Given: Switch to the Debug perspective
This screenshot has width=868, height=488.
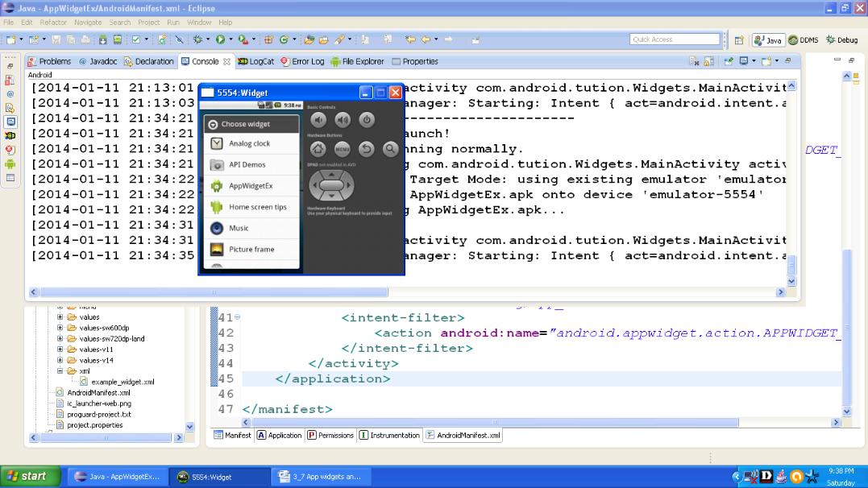Looking at the screenshot, I should 842,39.
